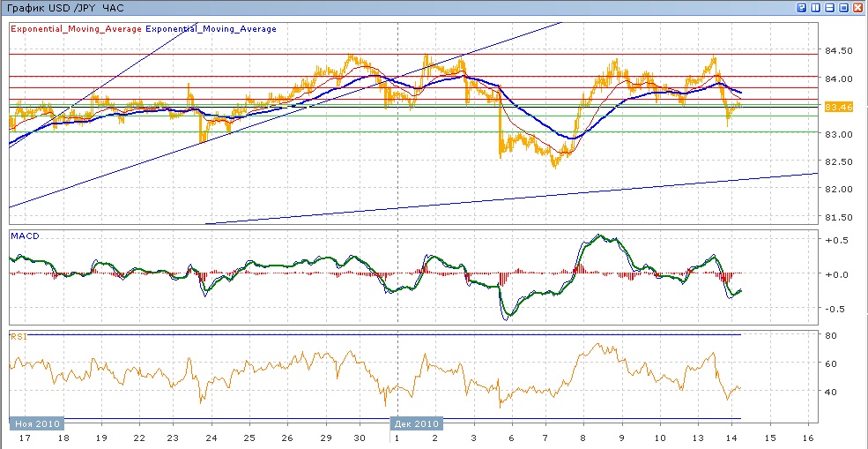868x449 pixels.
Task: Click the horizontal tile window icon
Action: click(x=830, y=7)
